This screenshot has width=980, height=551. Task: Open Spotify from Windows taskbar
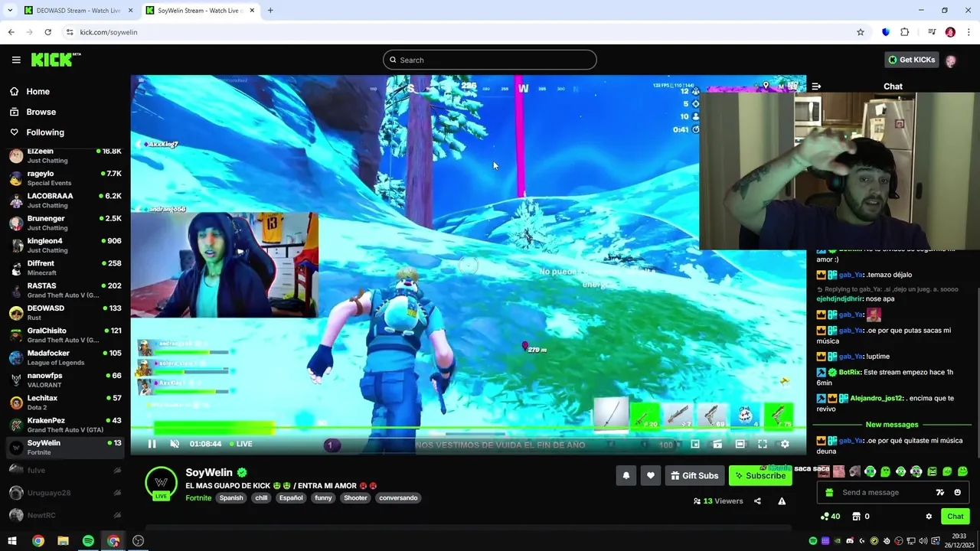click(88, 541)
